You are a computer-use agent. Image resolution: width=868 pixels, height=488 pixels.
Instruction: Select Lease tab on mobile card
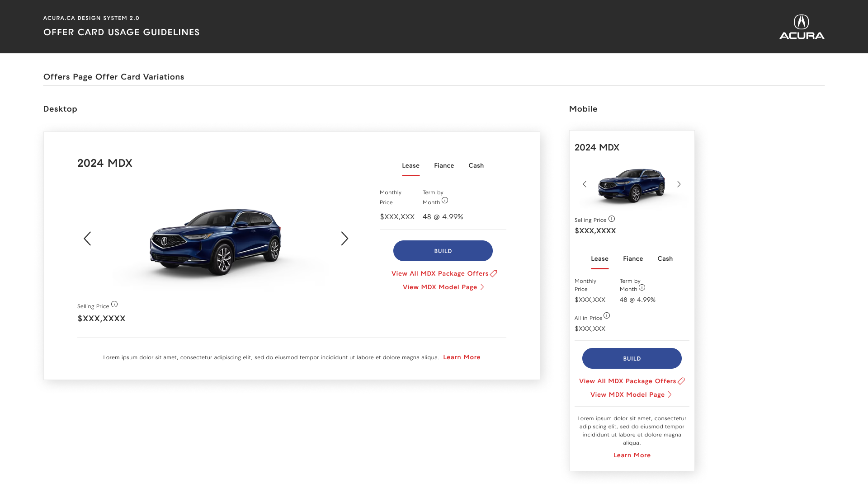coord(599,259)
